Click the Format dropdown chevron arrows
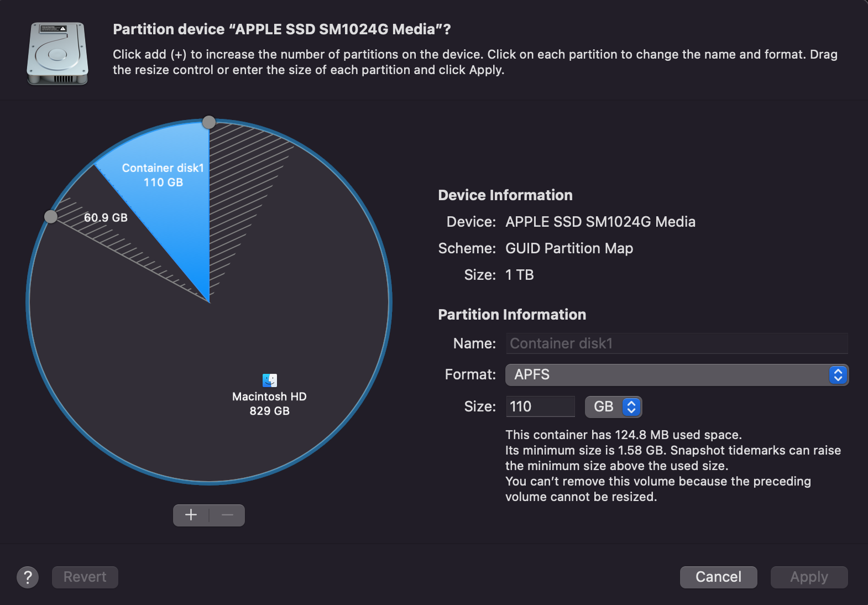 838,375
